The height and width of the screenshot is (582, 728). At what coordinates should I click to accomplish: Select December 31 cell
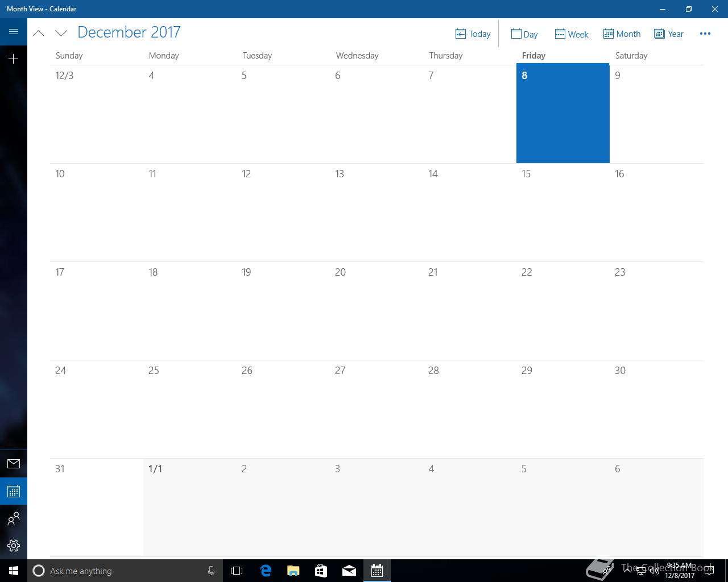(97, 508)
